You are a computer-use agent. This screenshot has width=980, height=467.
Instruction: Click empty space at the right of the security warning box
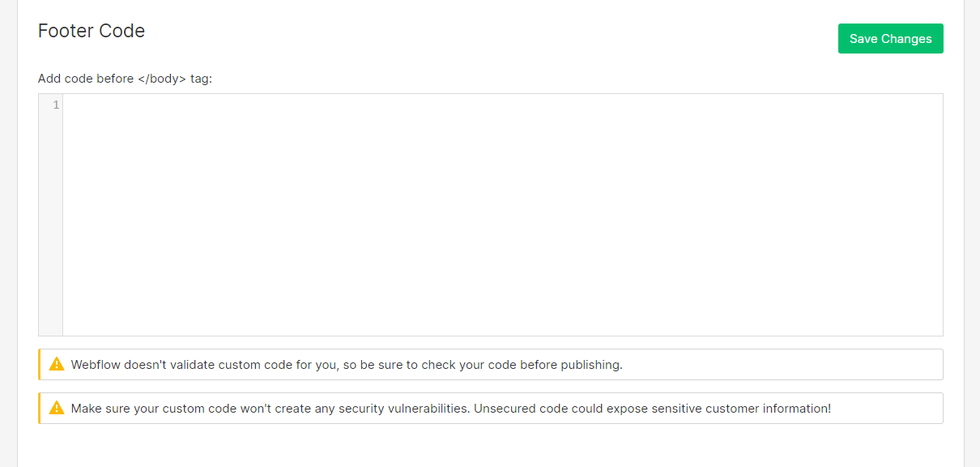[x=887, y=409]
